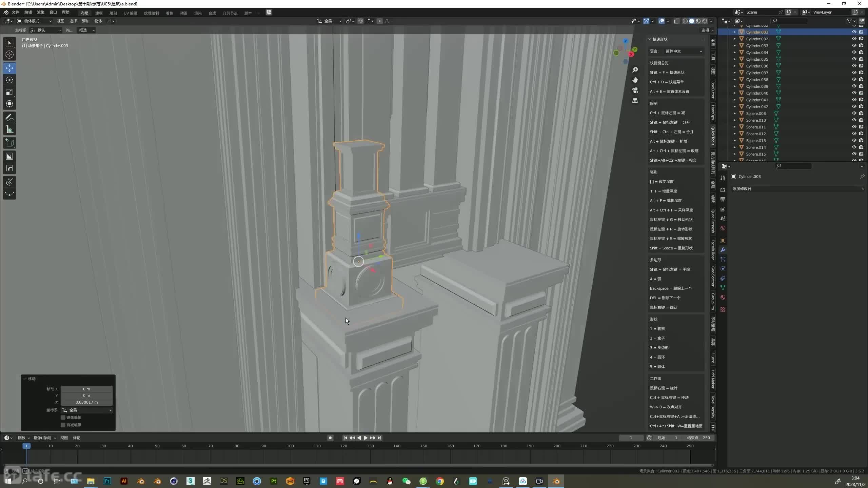
Task: Enable the 衰减编辑 checkbox
Action: 63,425
